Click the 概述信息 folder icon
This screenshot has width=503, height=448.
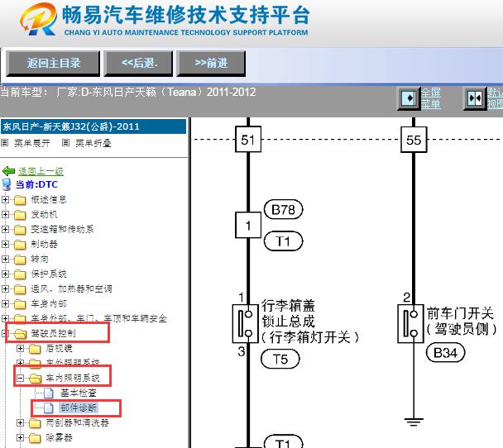(x=20, y=200)
